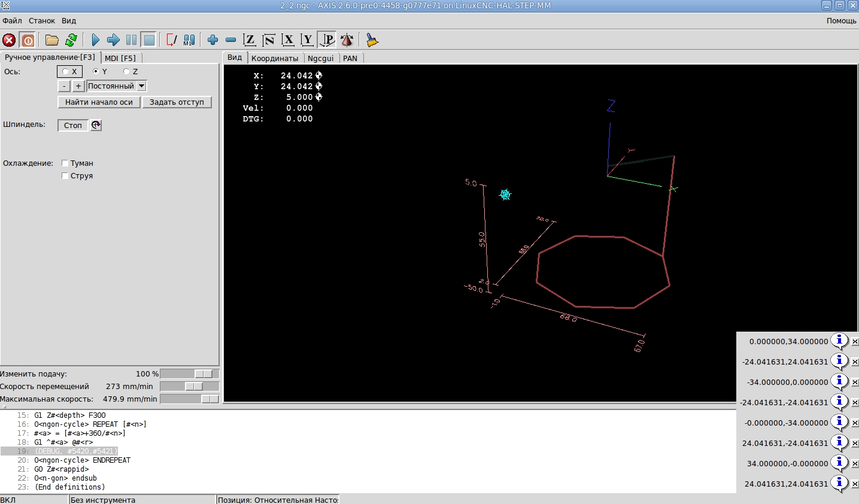Toggle the emergency stop button
Screen dimensions: 859x504
coord(9,40)
